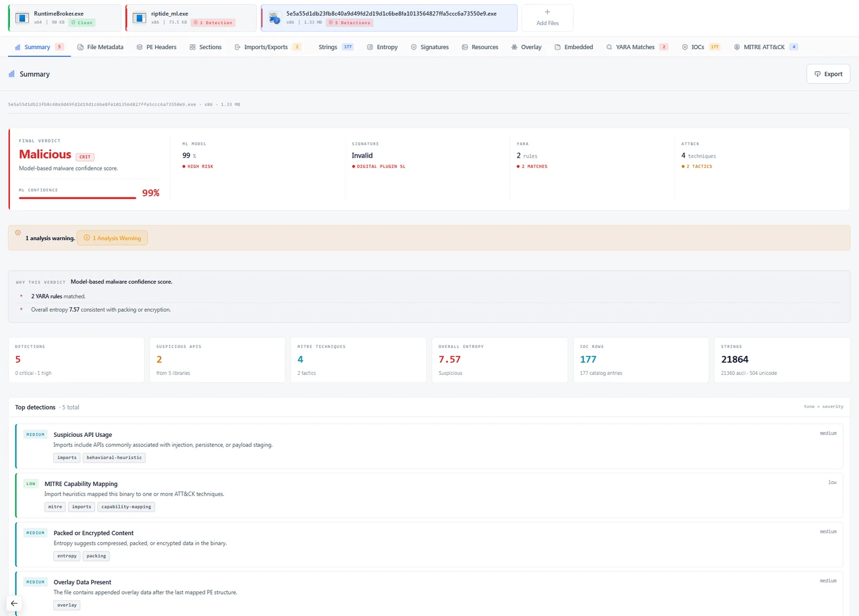
Task: Open the Embedded tab
Action: pos(574,47)
